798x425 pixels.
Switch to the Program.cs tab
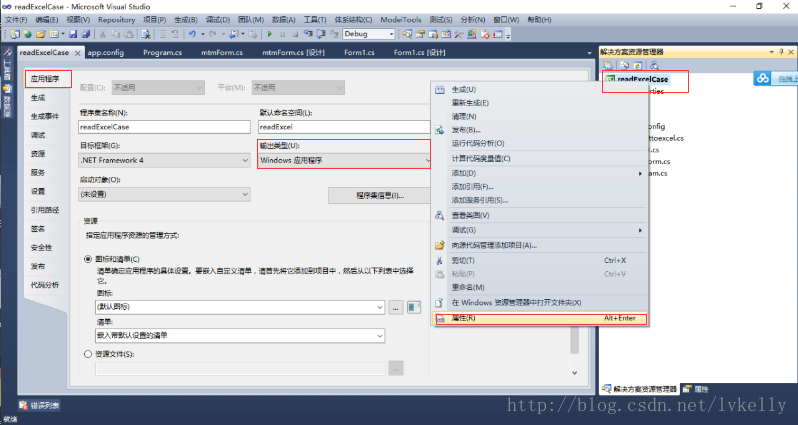(x=162, y=52)
